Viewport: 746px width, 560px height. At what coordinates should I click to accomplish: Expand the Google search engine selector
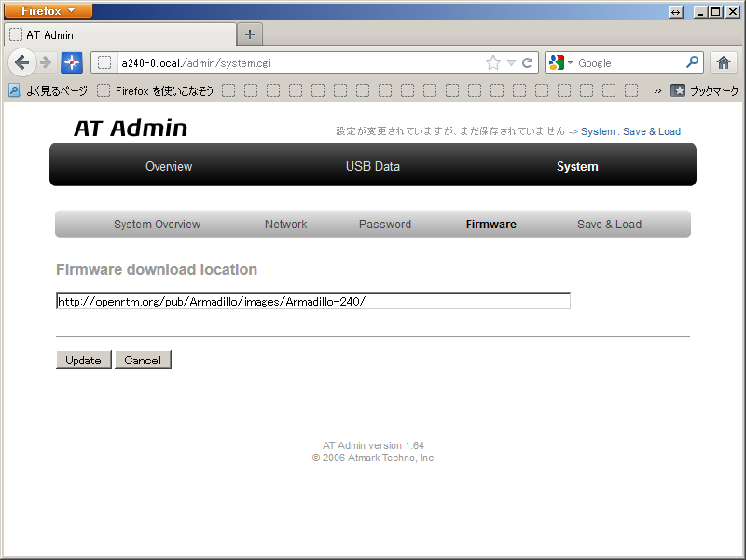pyautogui.click(x=559, y=62)
